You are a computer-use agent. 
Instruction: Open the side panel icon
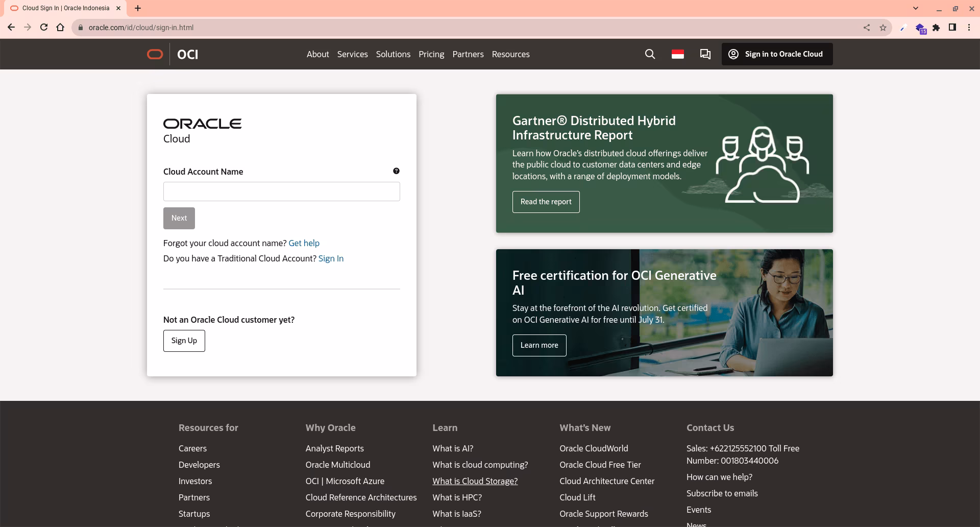pos(952,28)
